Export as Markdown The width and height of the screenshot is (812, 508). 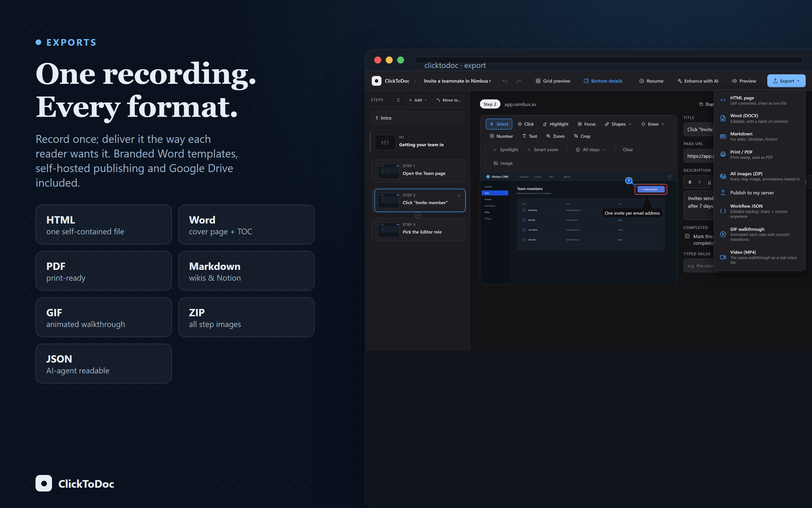[760, 137]
